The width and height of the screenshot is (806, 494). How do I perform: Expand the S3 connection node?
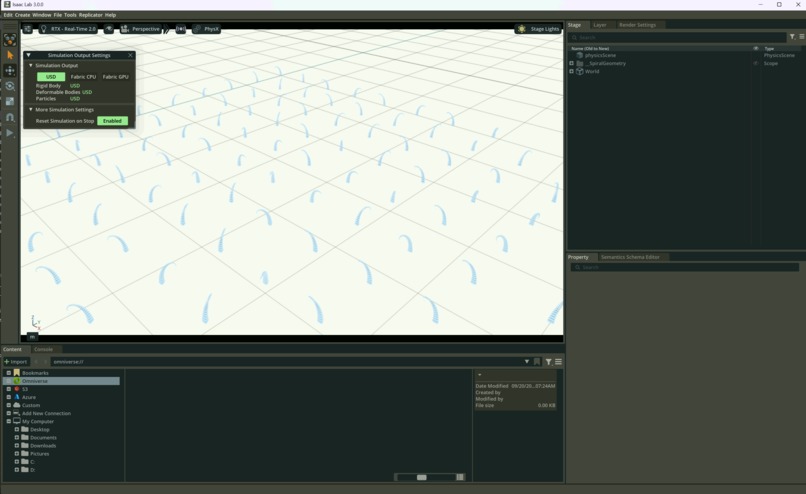8,389
